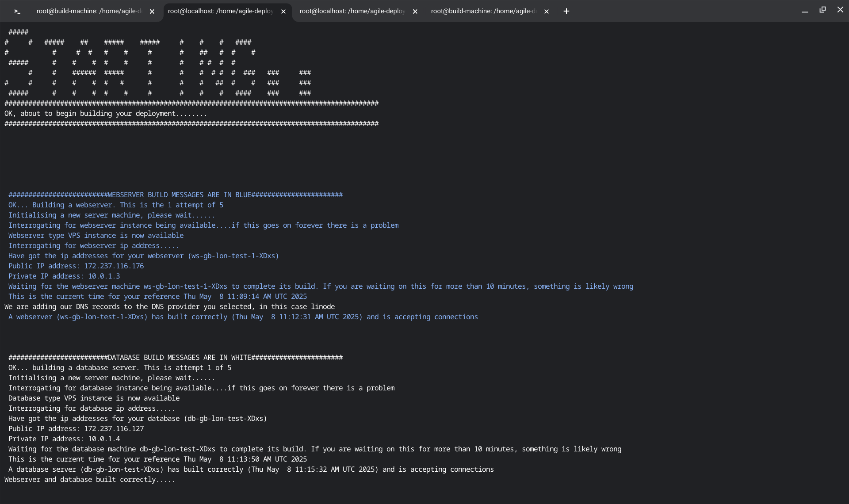849x504 pixels.
Task: Click the webserver private IP 10.0.1.3
Action: (x=103, y=276)
